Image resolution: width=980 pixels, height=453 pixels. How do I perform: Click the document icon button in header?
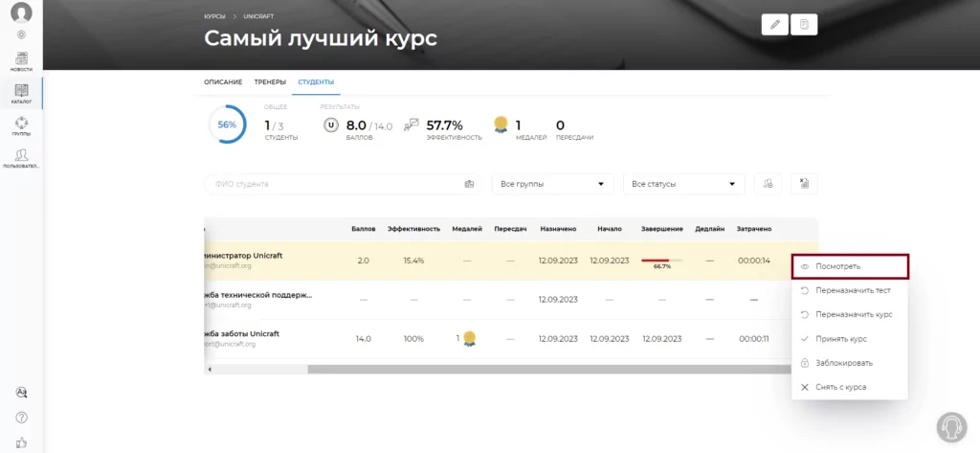pyautogui.click(x=804, y=24)
